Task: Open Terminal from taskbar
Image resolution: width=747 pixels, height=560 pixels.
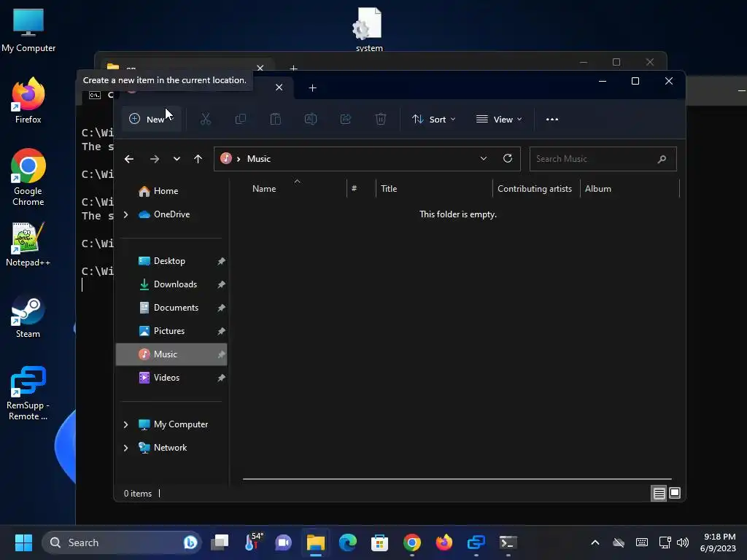Action: (x=508, y=542)
